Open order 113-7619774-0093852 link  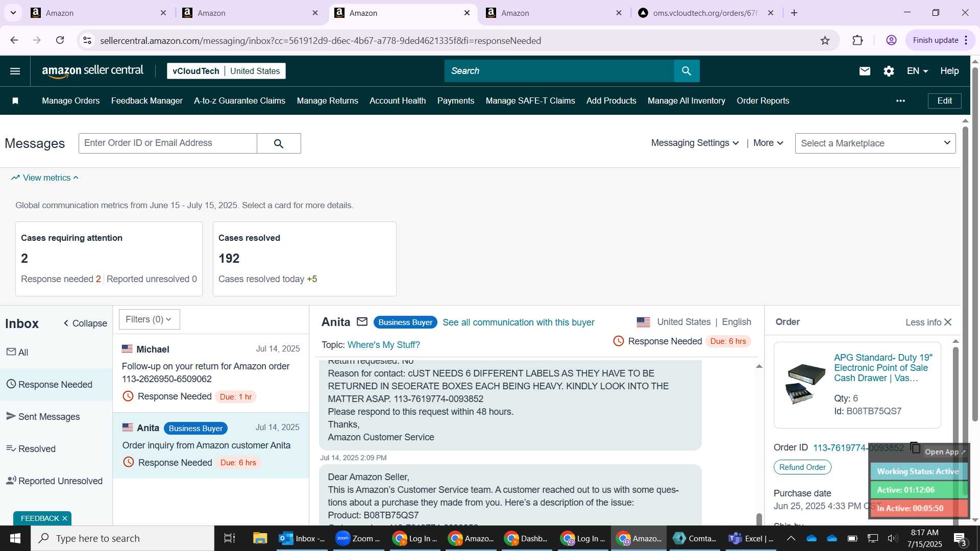click(859, 448)
